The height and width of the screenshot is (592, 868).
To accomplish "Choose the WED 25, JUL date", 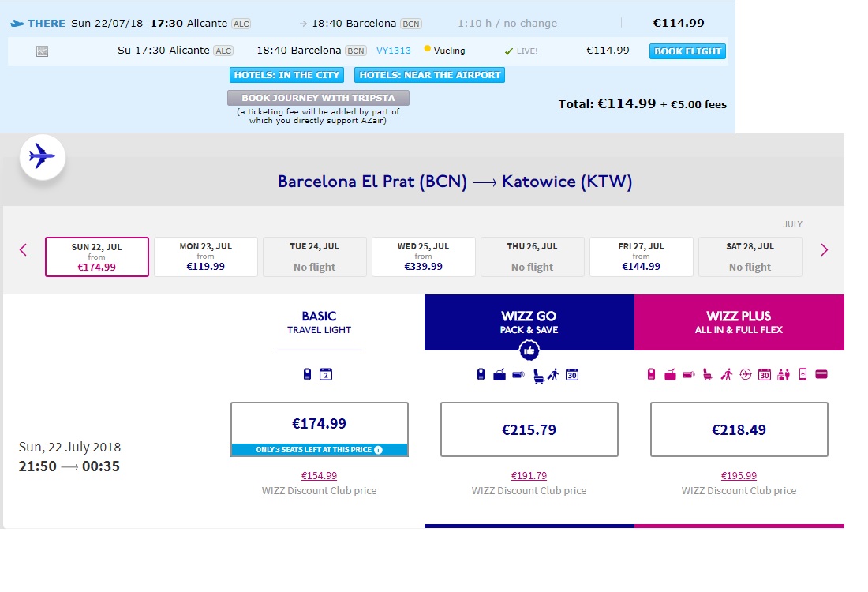I will point(424,257).
